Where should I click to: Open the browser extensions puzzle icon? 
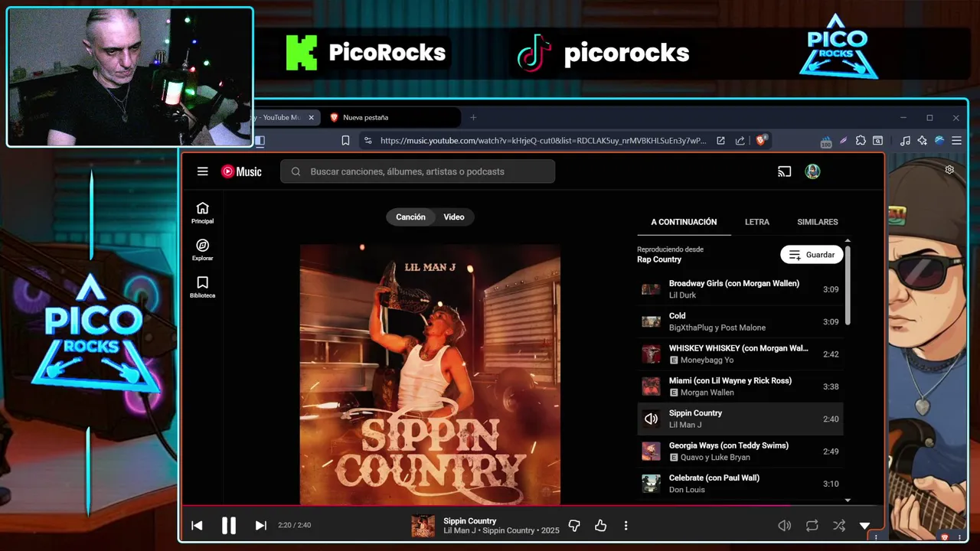pos(861,141)
